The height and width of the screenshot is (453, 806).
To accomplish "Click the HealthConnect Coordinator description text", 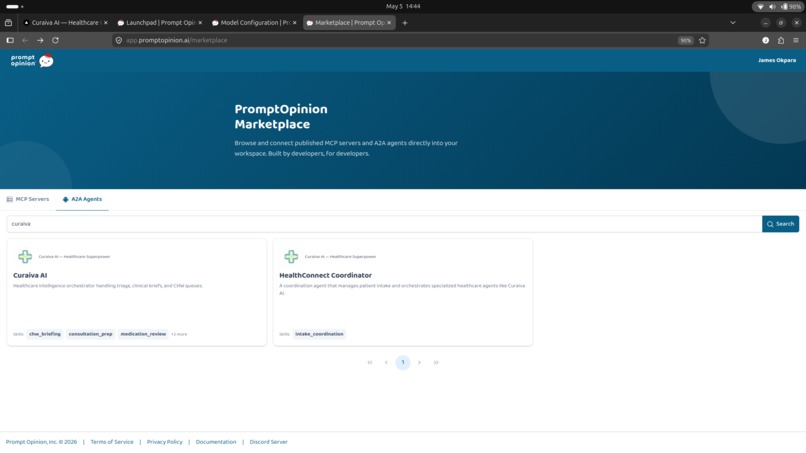I will click(x=402, y=289).
